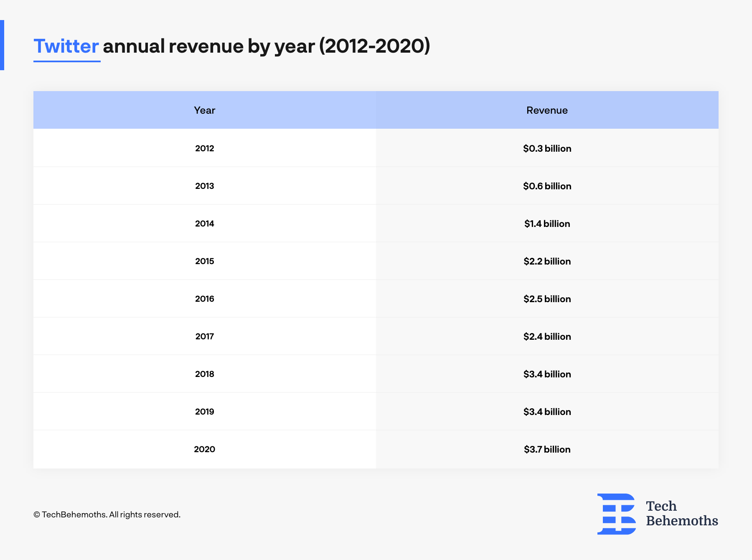
Task: Click the $2.2 billion revenue value
Action: [x=547, y=261]
